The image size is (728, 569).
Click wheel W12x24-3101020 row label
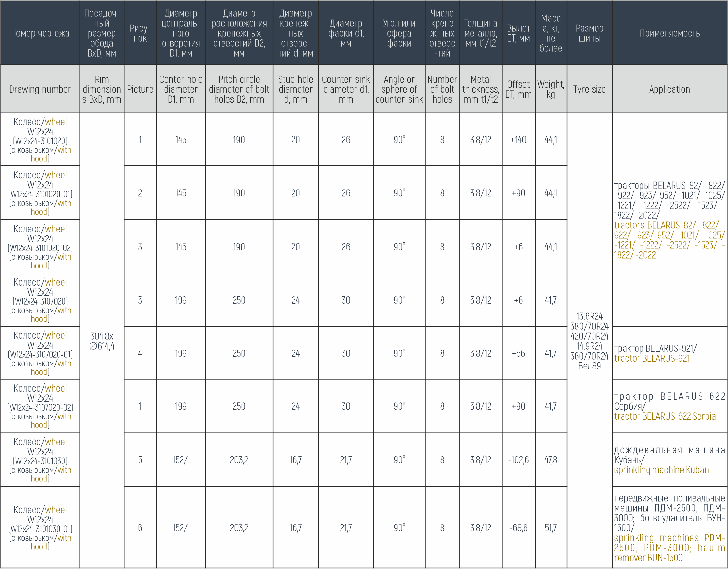[40, 140]
